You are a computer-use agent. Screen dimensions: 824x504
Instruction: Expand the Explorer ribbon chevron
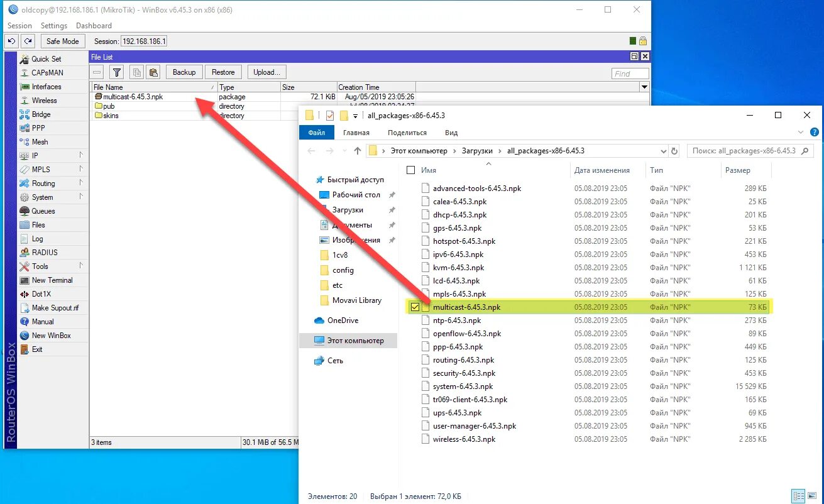click(801, 133)
